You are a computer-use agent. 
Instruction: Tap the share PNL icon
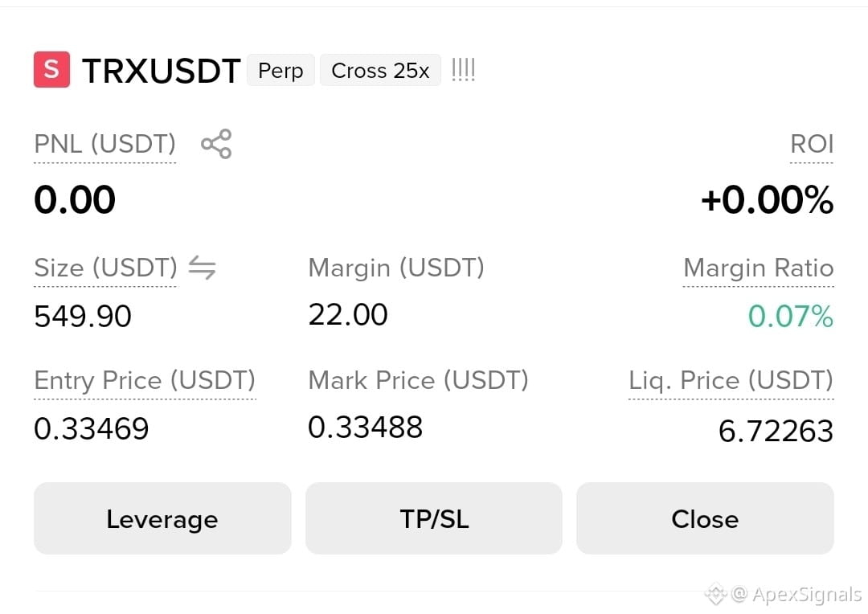coord(216,144)
